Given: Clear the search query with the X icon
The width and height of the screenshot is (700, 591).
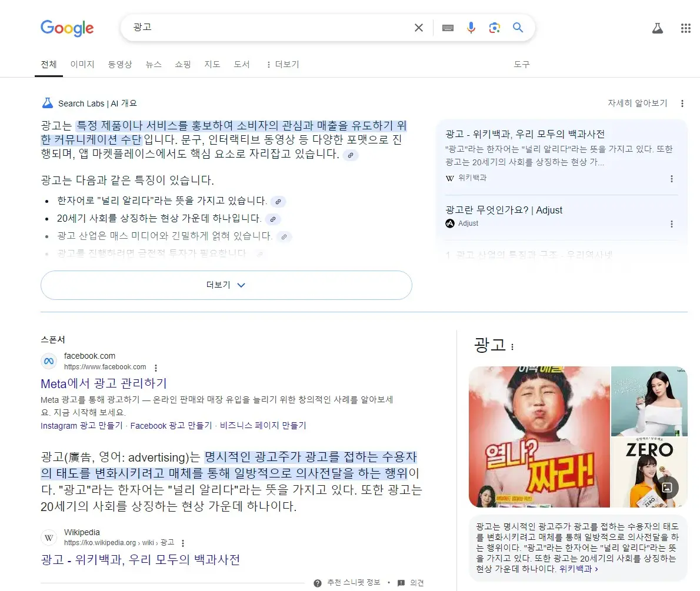Looking at the screenshot, I should point(418,27).
